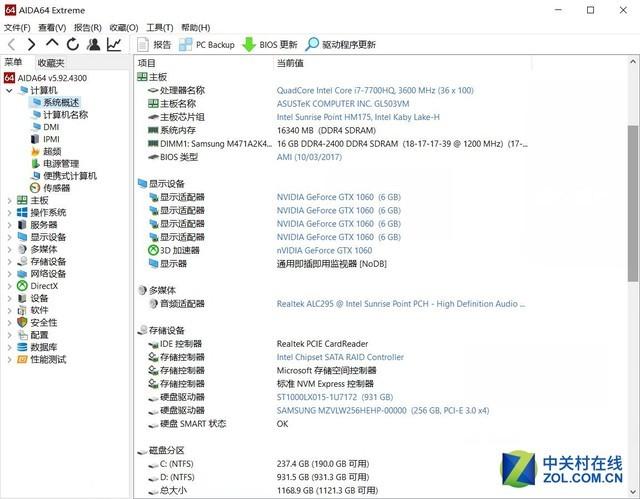
Task: Open the graph chart toolbar icon
Action: tap(114, 44)
